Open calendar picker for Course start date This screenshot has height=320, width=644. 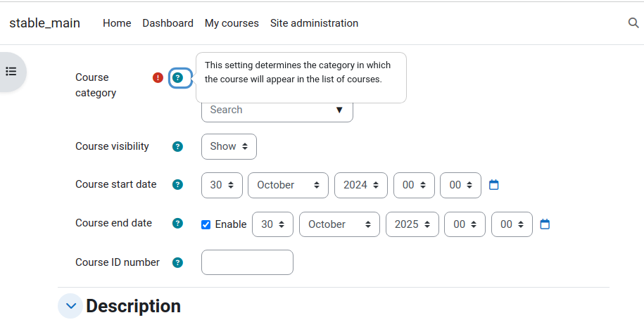pyautogui.click(x=493, y=185)
